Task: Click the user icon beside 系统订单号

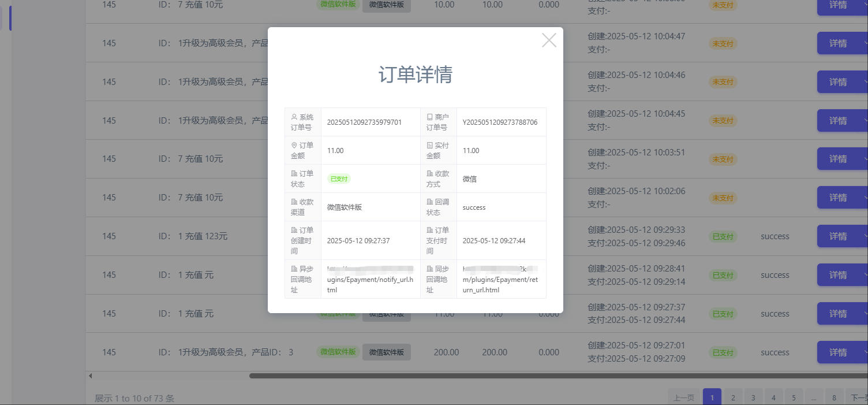Action: pyautogui.click(x=294, y=117)
